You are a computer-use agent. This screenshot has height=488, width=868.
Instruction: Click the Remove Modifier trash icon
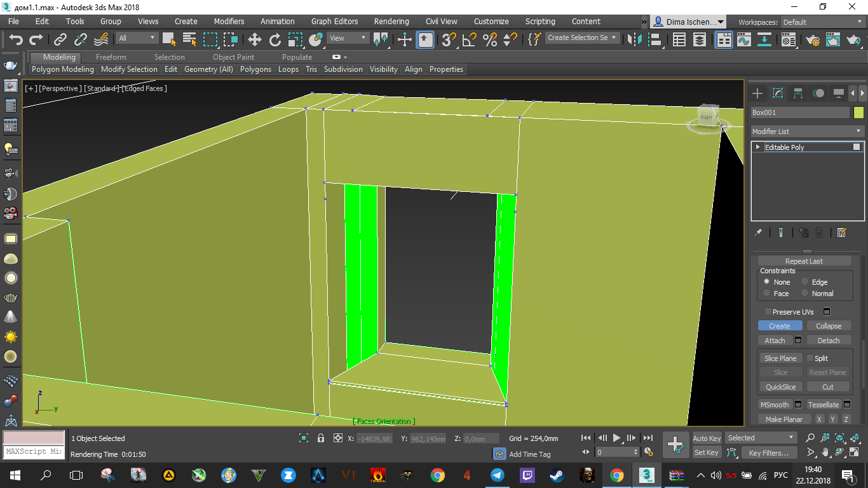click(819, 233)
